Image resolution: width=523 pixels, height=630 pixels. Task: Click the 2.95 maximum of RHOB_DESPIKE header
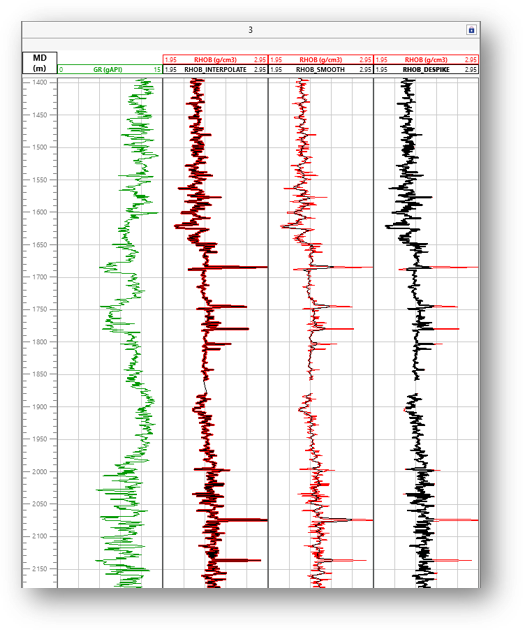pyautogui.click(x=471, y=70)
